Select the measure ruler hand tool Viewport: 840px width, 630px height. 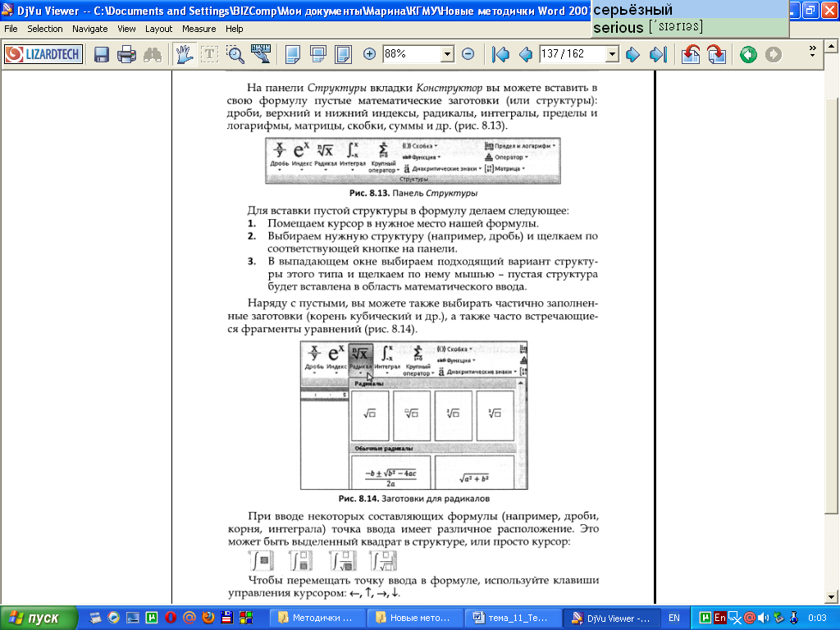[261, 54]
